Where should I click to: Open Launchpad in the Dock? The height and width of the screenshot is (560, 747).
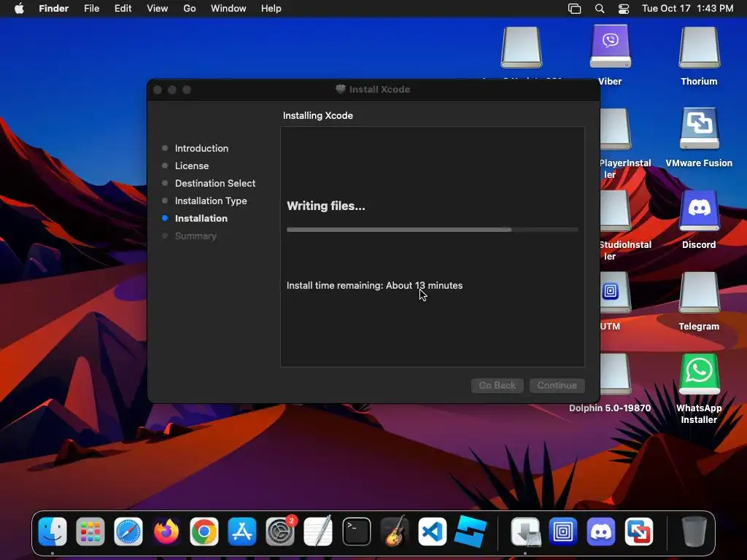90,532
